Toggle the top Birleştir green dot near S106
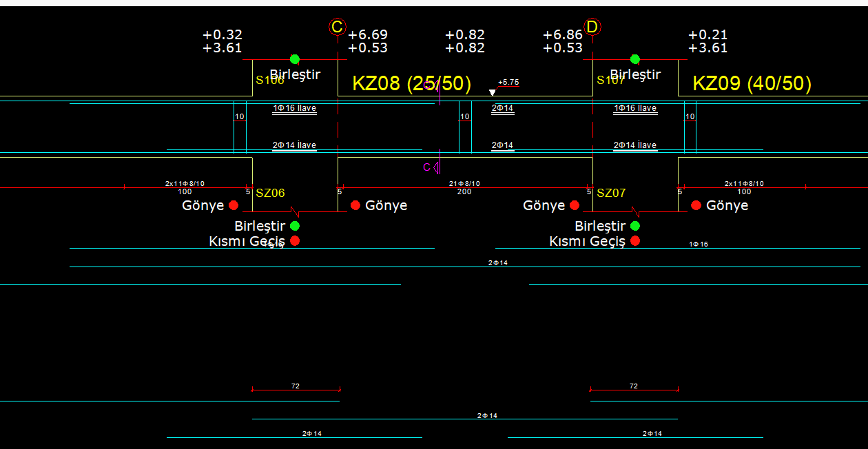Screen dimensions: 868x449 tap(295, 59)
